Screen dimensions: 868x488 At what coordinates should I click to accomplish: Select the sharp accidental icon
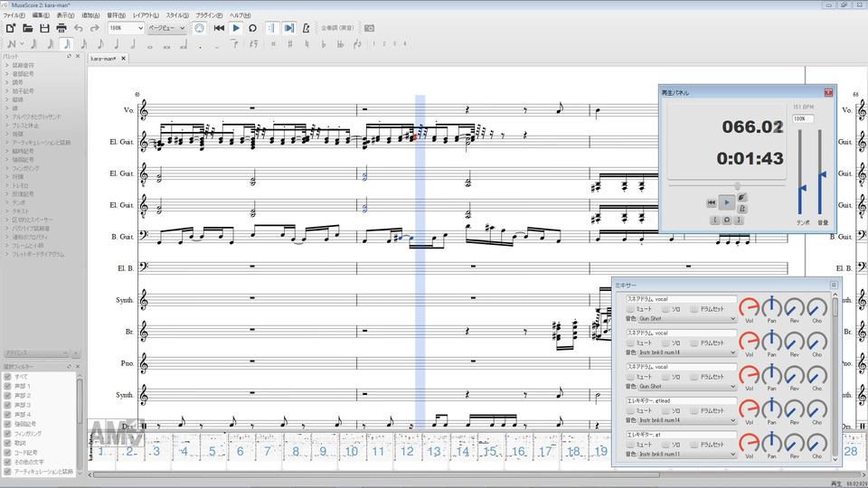click(289, 43)
